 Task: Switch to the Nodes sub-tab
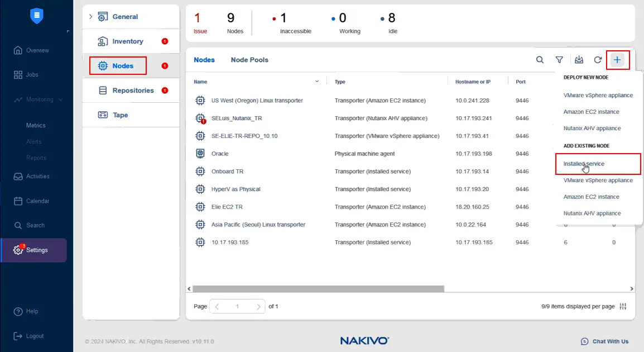click(x=204, y=60)
